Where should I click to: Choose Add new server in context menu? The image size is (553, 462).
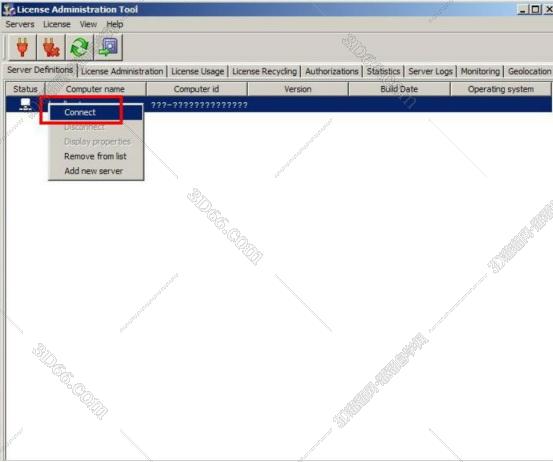93,171
